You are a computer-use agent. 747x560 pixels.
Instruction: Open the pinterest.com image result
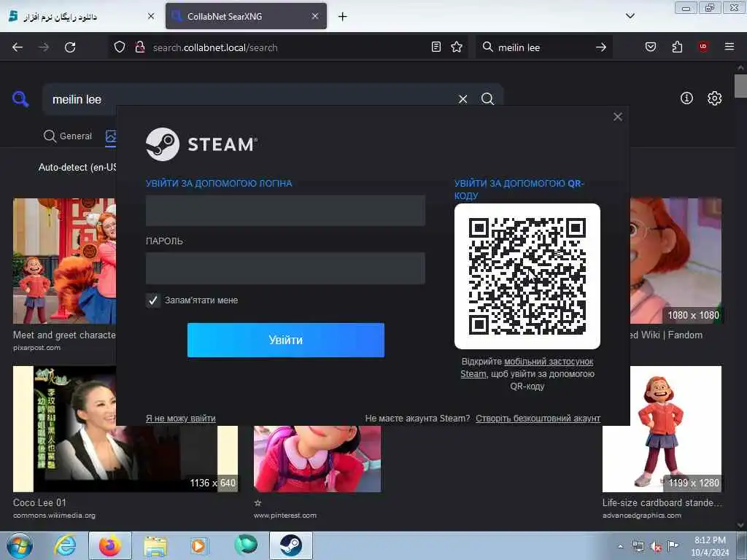(317, 459)
